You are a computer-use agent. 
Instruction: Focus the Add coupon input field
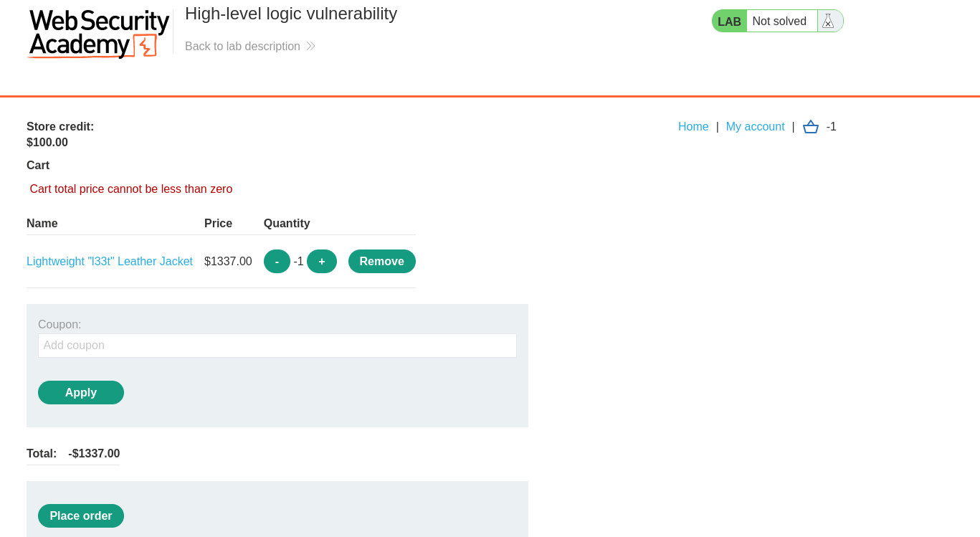coord(277,346)
